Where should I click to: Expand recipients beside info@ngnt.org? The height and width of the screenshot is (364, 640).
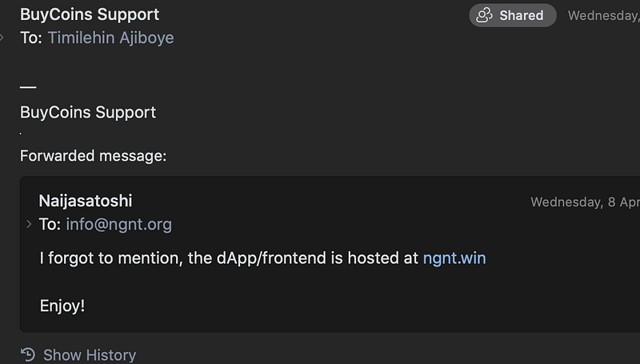click(x=29, y=224)
